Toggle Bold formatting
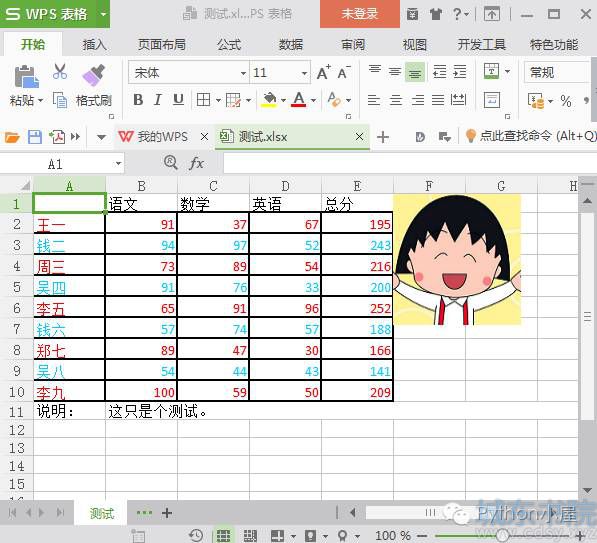The image size is (597, 543). (138, 100)
